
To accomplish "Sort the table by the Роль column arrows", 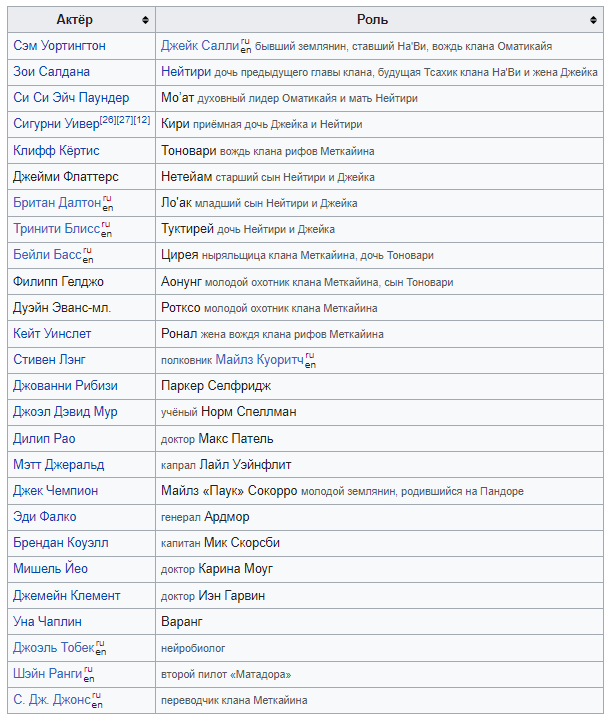I will [x=593, y=20].
